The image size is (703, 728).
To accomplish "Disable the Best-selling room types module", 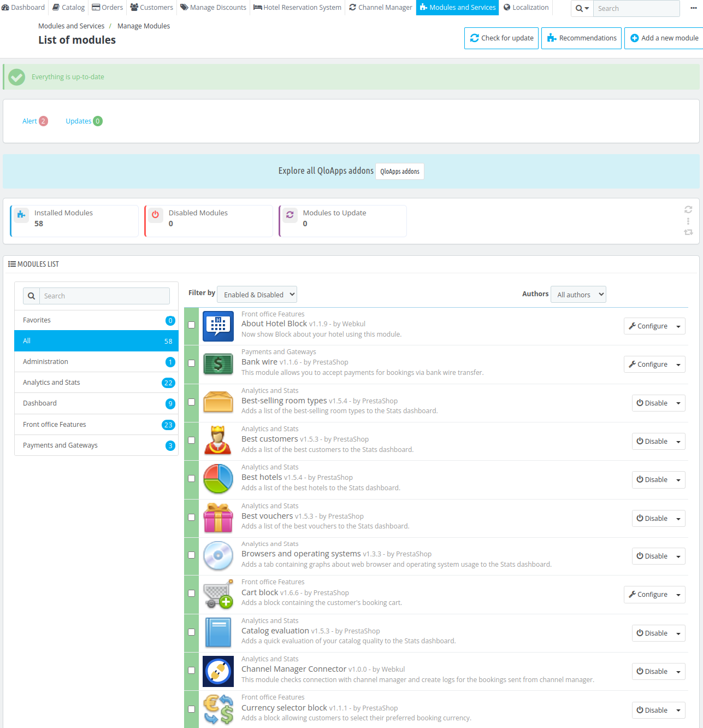I will pyautogui.click(x=652, y=403).
